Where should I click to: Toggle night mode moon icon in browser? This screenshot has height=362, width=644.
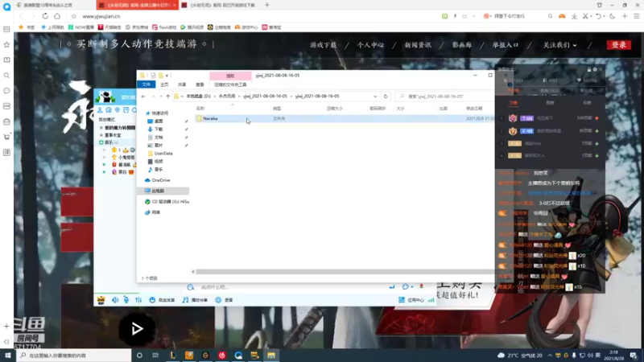click(x=613, y=16)
